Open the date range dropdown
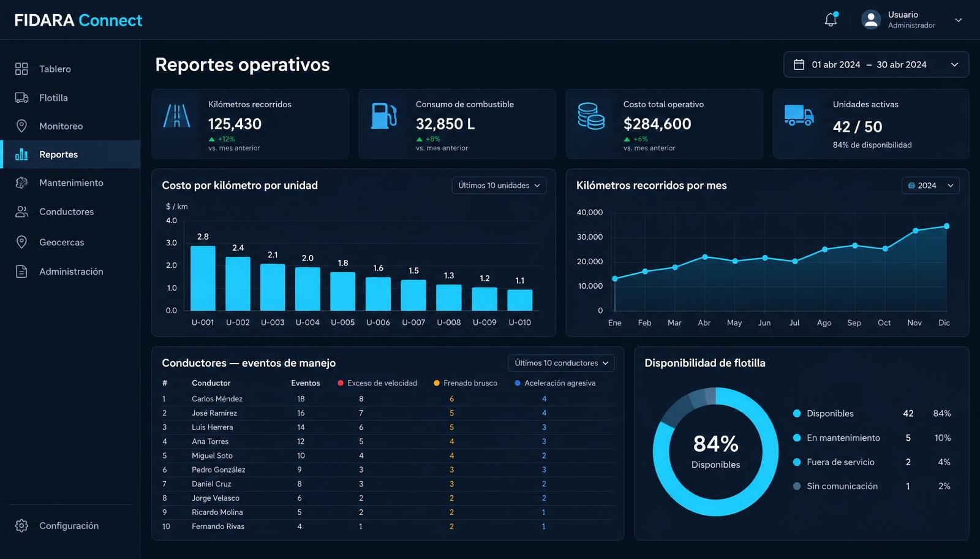980x559 pixels. click(876, 64)
